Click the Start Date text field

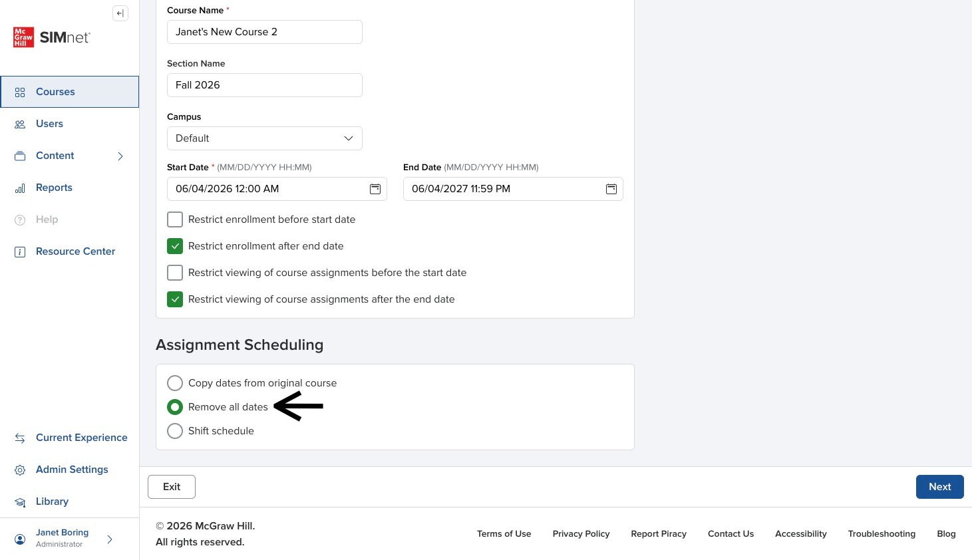(277, 189)
